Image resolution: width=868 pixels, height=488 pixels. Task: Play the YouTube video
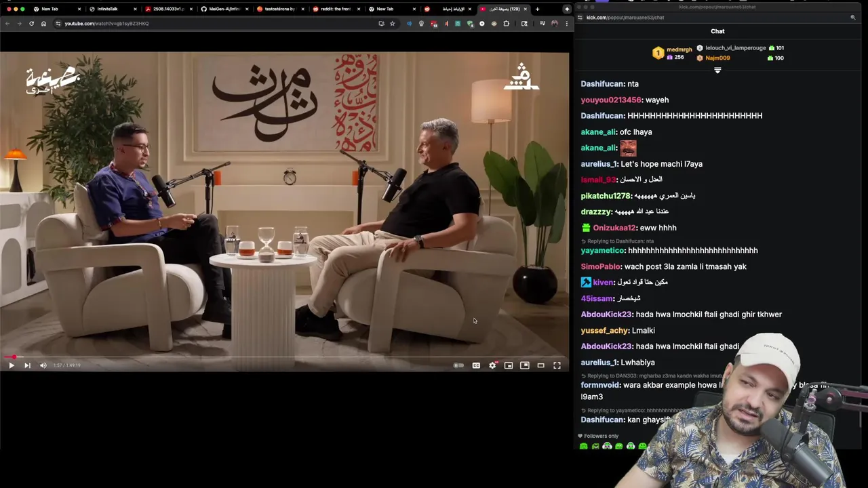point(11,365)
